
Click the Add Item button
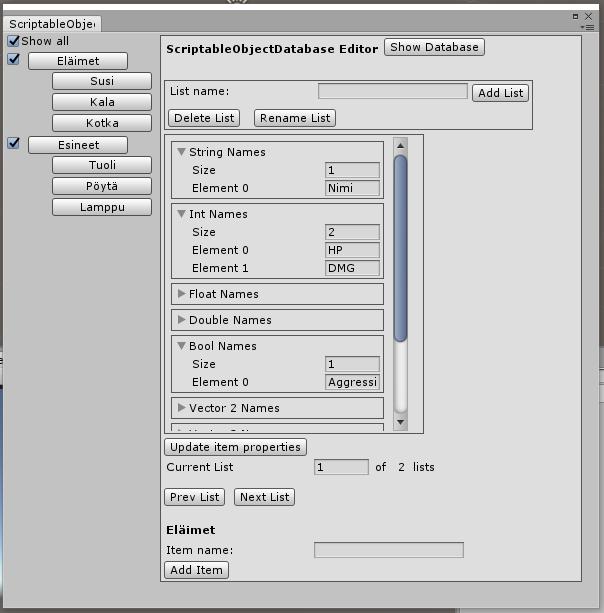click(x=196, y=570)
